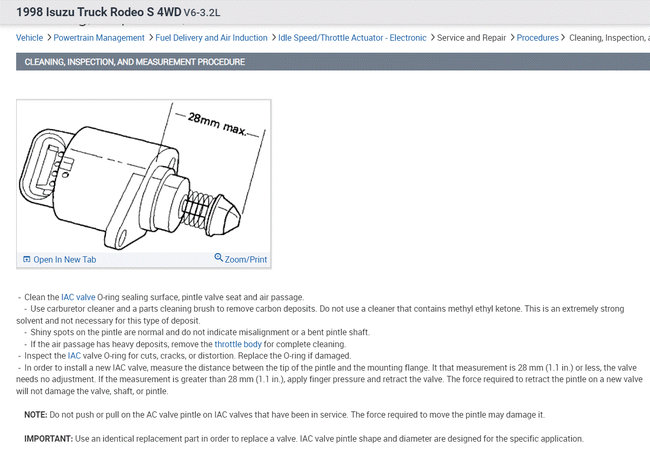Click the 'Use carburetor cleaner' sentence
Viewport: 650px width, 450px height.
(320, 315)
